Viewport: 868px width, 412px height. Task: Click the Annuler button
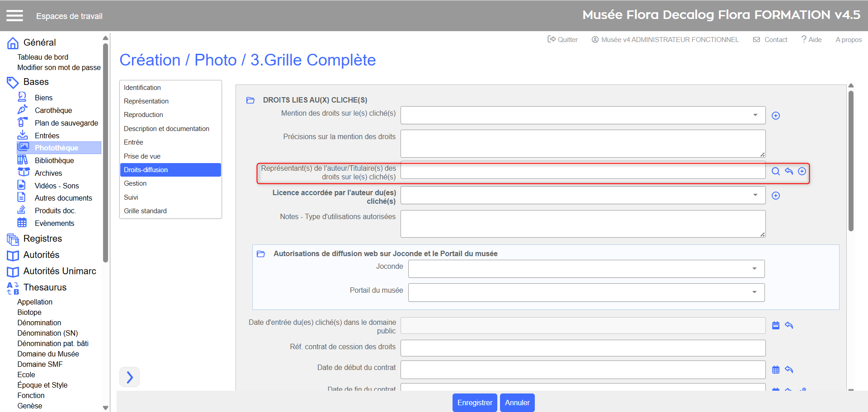click(517, 403)
